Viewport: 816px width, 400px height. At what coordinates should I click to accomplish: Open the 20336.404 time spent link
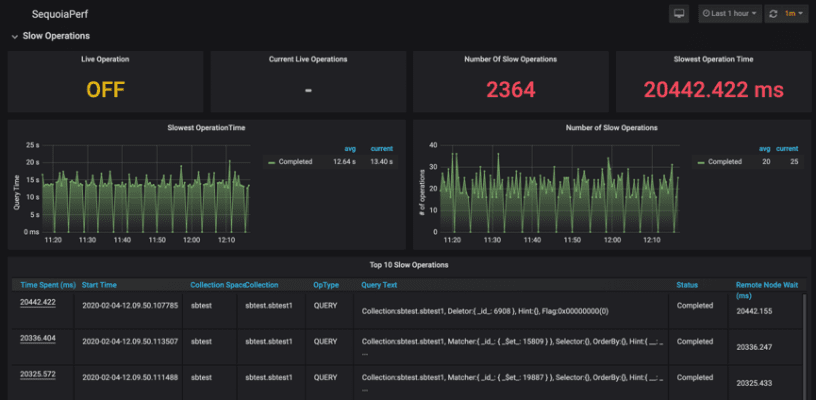40,339
